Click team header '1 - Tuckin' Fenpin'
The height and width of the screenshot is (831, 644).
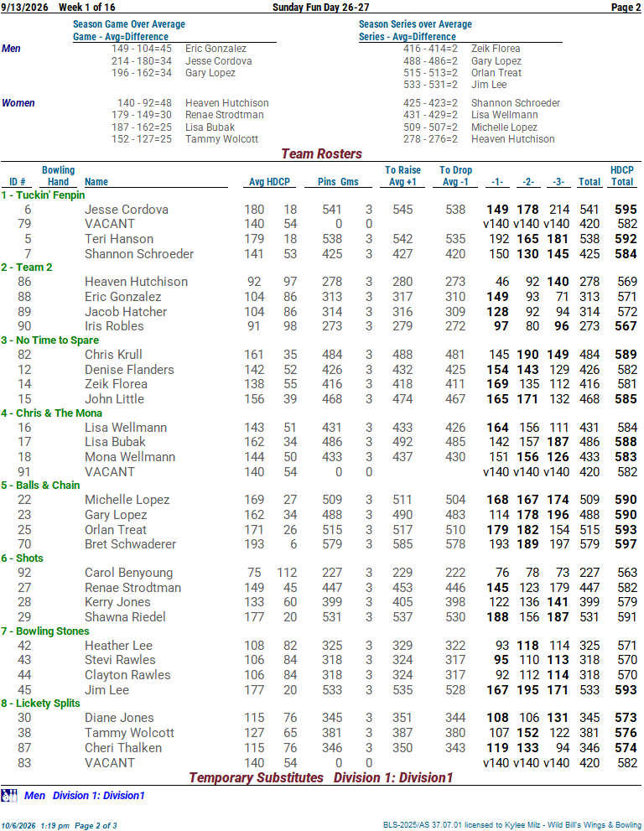43,195
